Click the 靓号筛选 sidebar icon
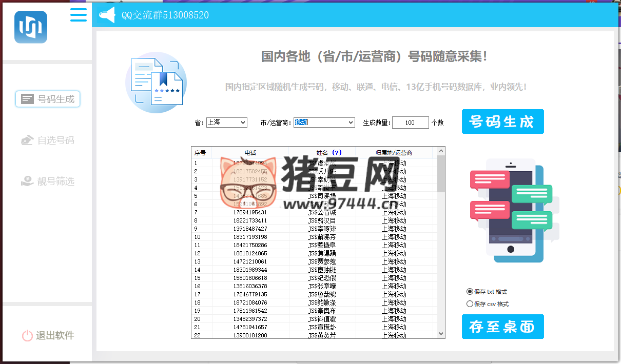The width and height of the screenshot is (621, 364). tap(27, 181)
